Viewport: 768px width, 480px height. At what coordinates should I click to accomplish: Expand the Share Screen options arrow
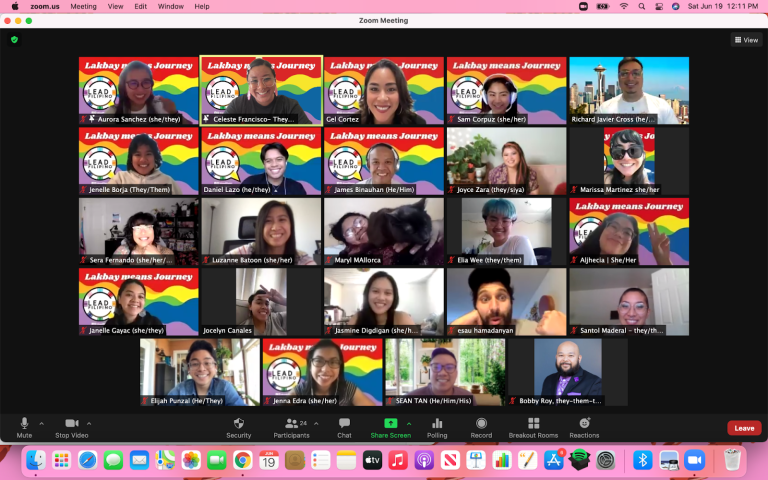[409, 423]
